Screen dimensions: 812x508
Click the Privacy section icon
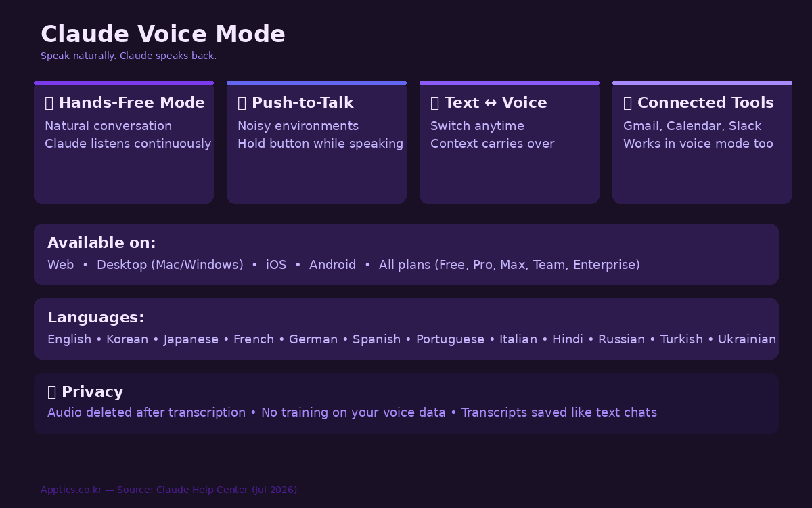pos(52,392)
